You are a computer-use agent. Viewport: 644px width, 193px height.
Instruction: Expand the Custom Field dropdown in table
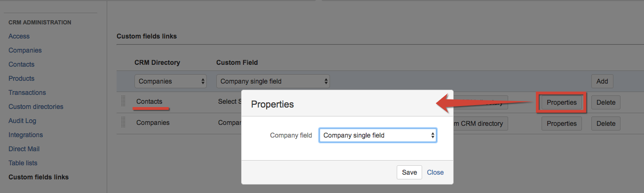pos(273,81)
